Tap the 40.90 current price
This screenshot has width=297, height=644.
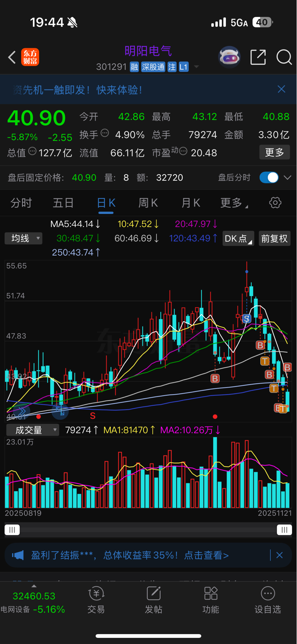(37, 118)
